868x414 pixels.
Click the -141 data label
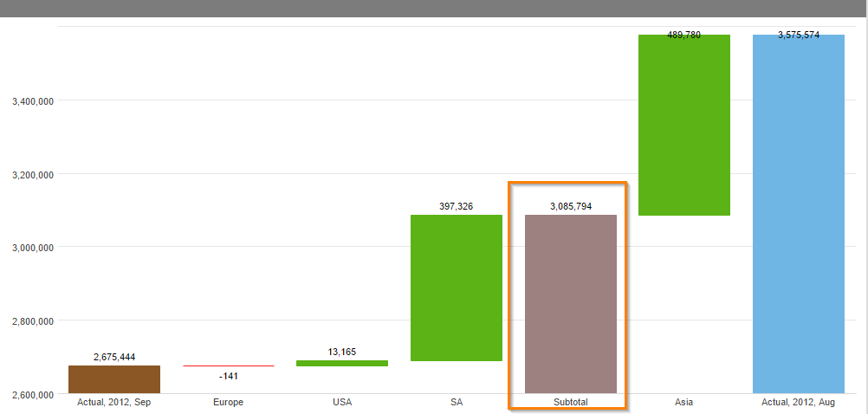pos(228,377)
